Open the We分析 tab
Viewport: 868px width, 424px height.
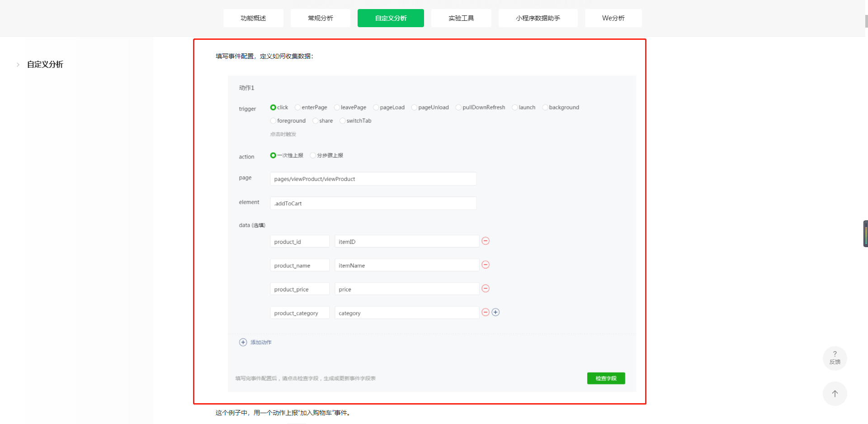click(613, 18)
